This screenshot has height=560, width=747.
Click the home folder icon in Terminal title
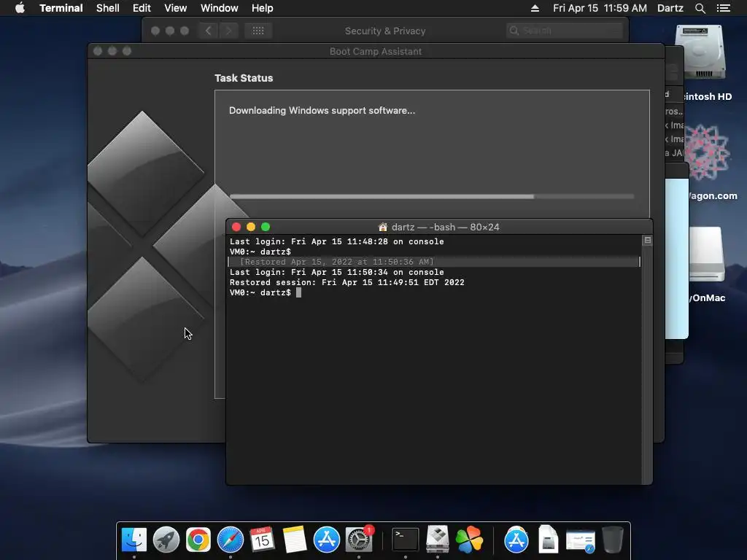click(x=382, y=227)
